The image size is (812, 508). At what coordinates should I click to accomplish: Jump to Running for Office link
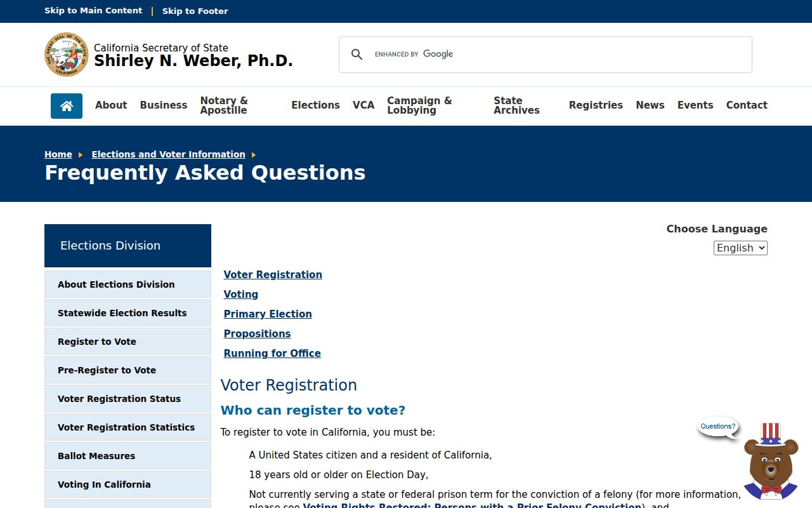tap(272, 353)
